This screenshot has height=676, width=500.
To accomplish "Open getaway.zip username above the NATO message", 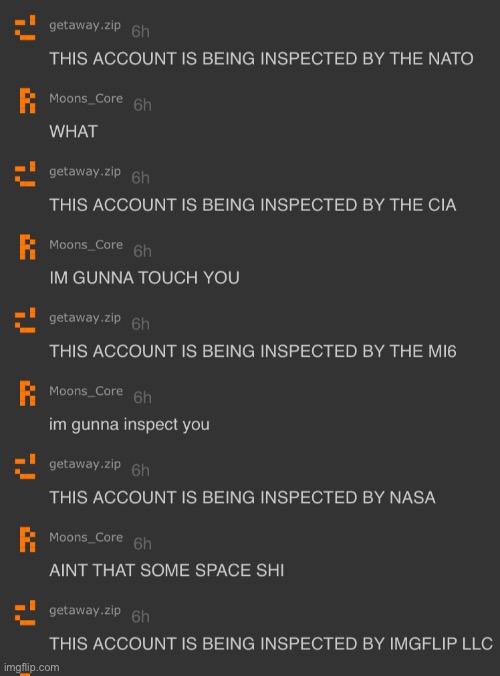I will point(85,25).
